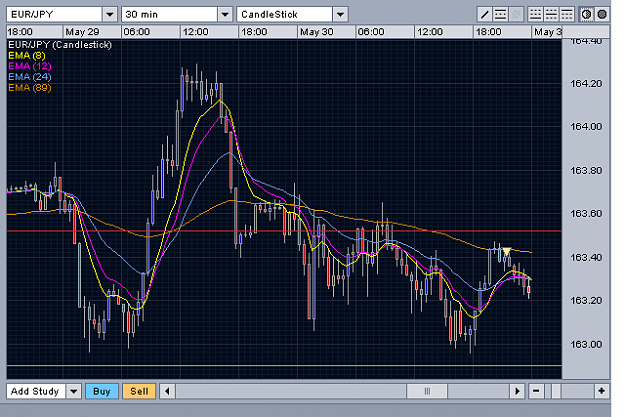Screen dimensions: 625x417
Task: Click the EUR/JPY (Candlestick) legend title
Action: pos(60,45)
